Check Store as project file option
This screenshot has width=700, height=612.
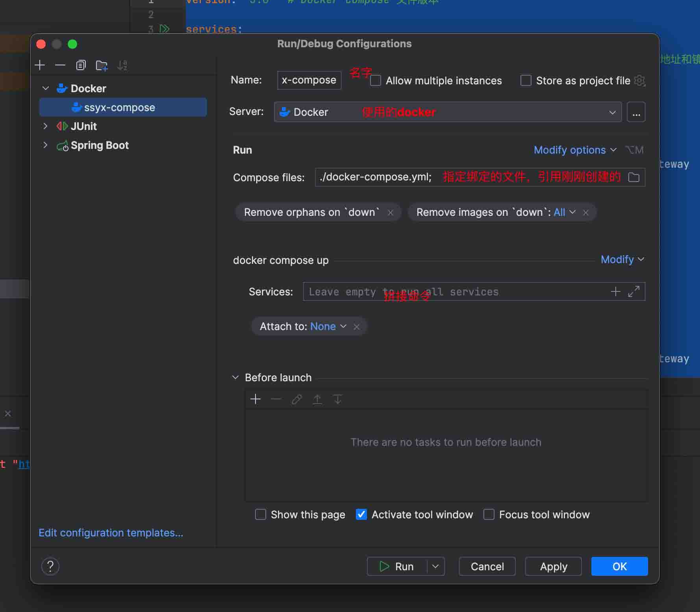(x=526, y=81)
